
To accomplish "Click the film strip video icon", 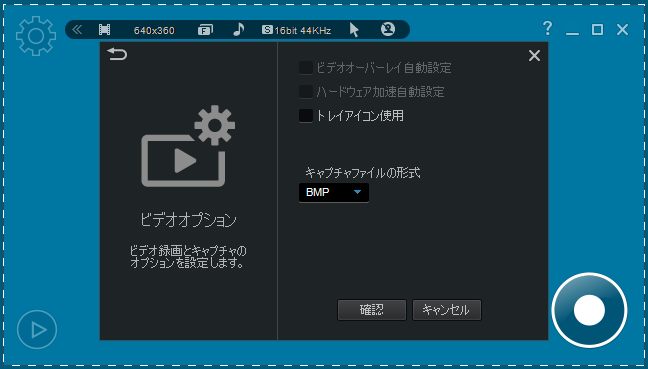I will 105,30.
